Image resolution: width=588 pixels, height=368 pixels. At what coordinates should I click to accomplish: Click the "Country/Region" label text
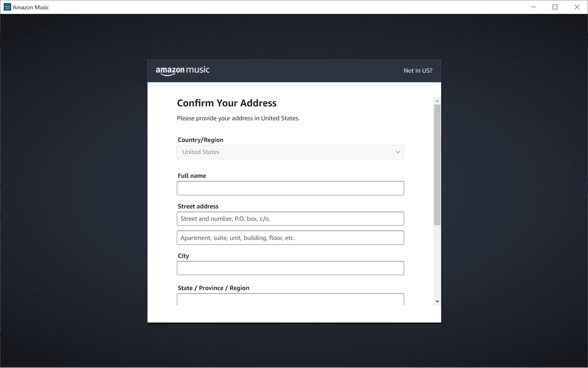point(200,140)
